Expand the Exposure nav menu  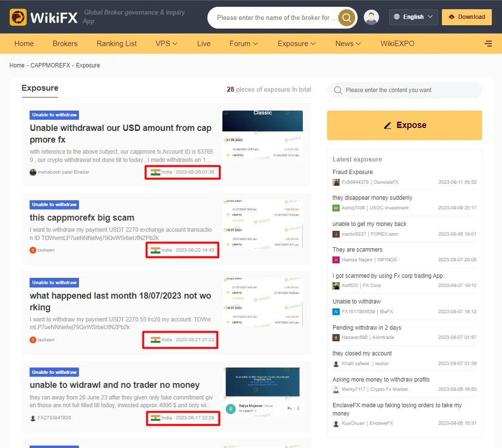pos(297,44)
